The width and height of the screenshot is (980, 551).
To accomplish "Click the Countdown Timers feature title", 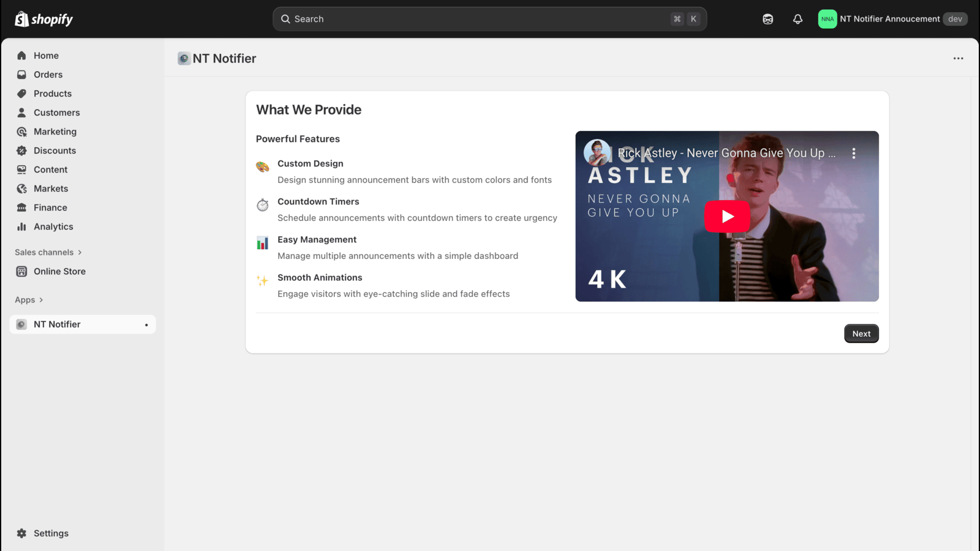I will tap(318, 201).
